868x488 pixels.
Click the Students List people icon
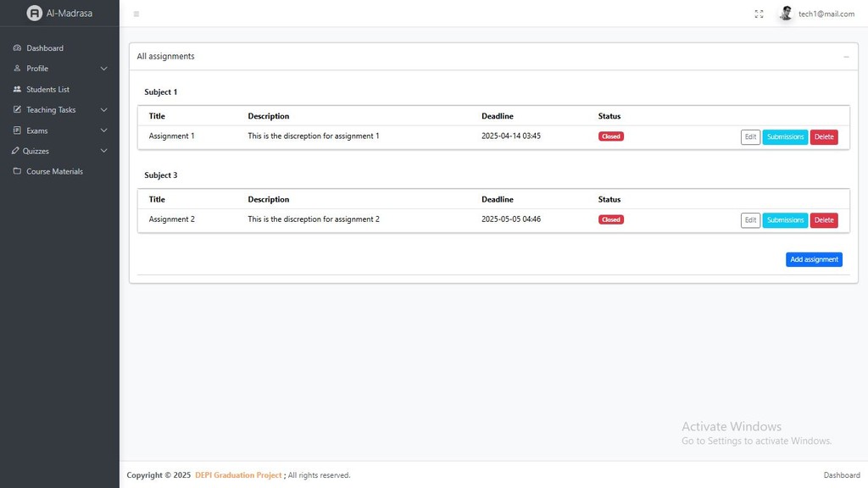(17, 89)
